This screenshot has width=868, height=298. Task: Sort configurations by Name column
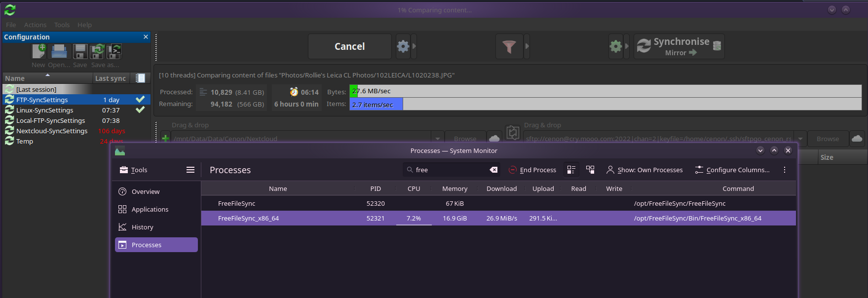[x=47, y=78]
